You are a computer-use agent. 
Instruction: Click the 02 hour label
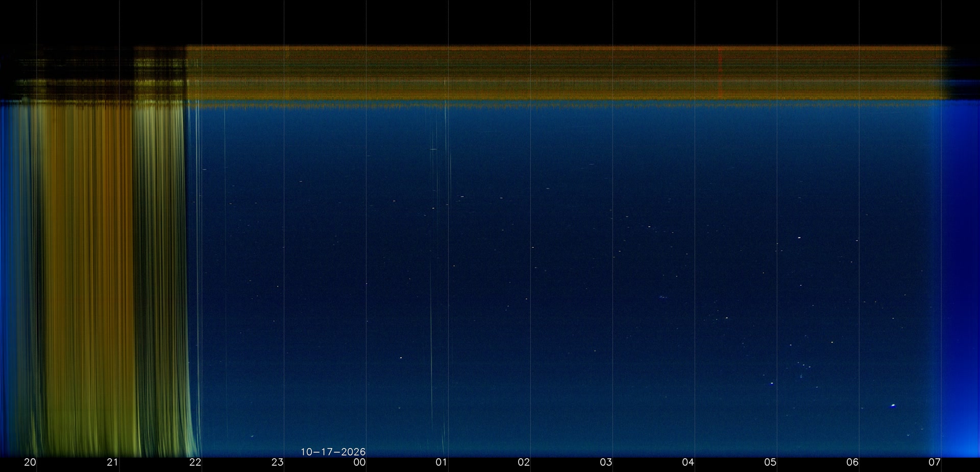[524, 462]
